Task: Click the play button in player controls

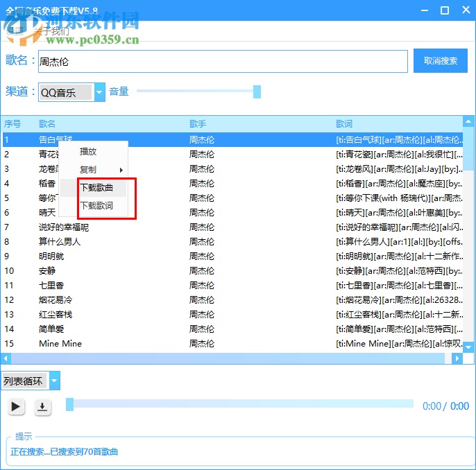Action: [16, 406]
